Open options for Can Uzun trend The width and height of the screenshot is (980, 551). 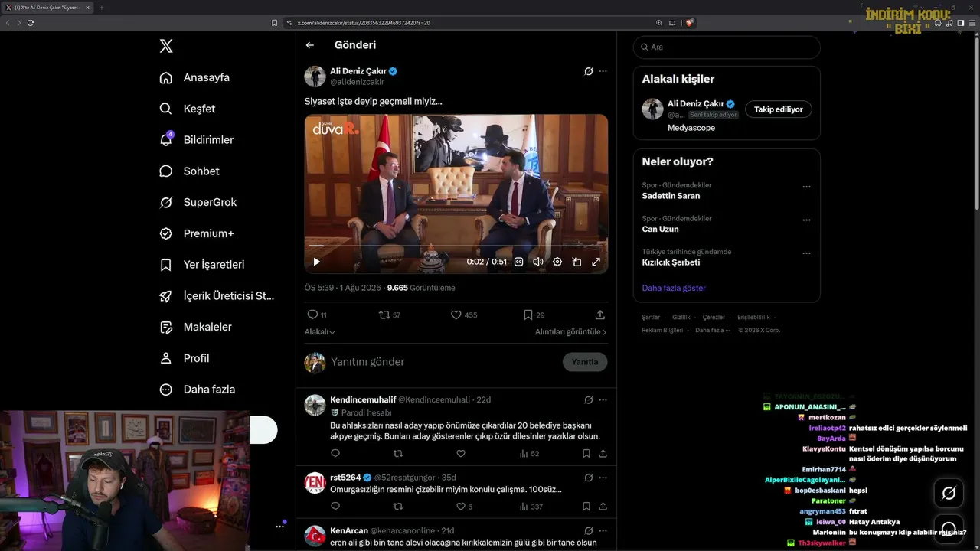point(806,220)
